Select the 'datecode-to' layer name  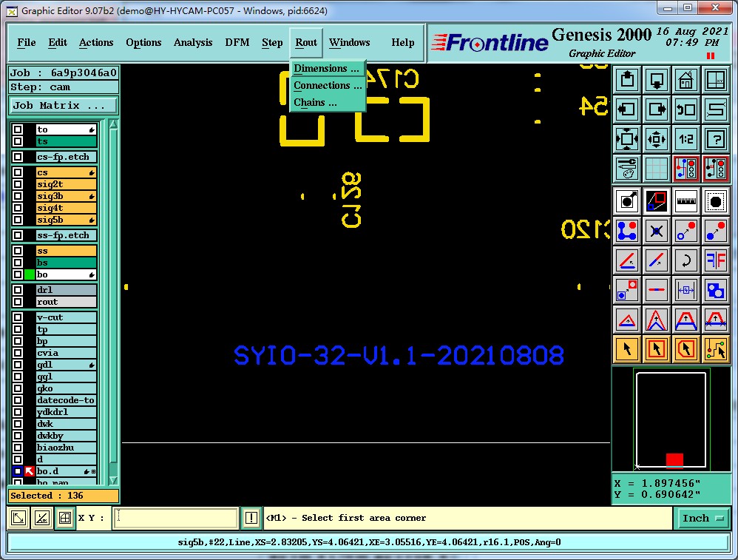[x=66, y=400]
